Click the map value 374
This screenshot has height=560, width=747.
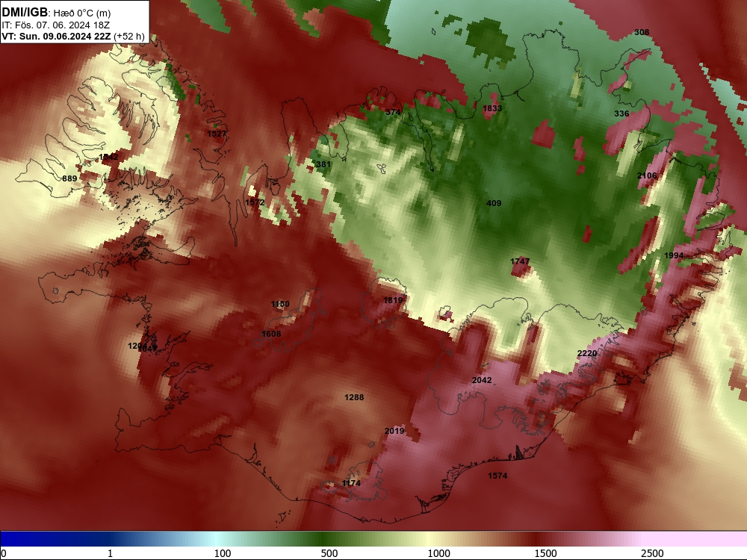pos(393,112)
